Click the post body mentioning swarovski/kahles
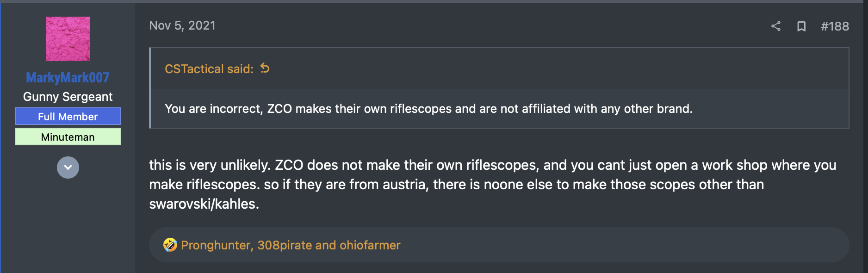 204,204
